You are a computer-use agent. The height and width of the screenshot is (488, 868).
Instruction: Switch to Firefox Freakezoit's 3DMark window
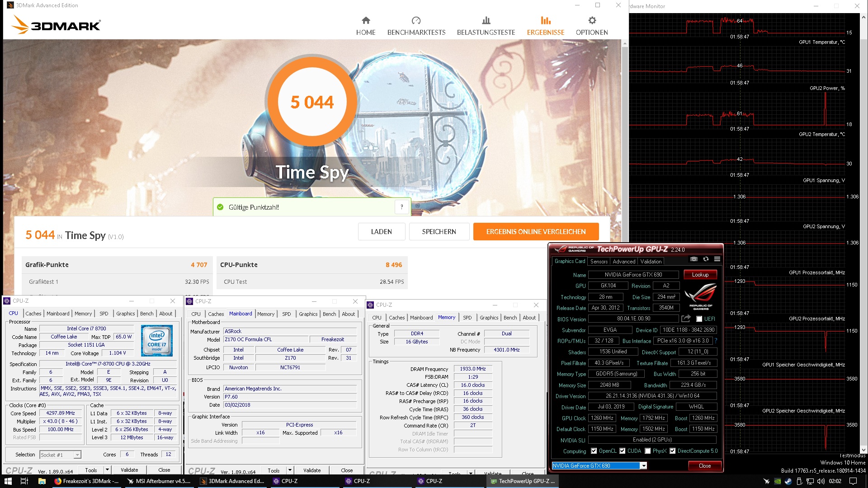pyautogui.click(x=86, y=481)
